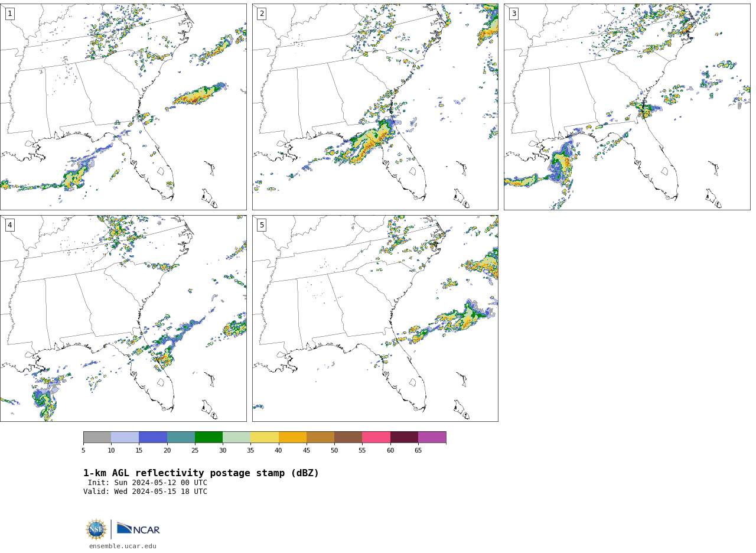Click the colorbar tick label 50
The width and height of the screenshot is (756, 553).
click(x=334, y=451)
